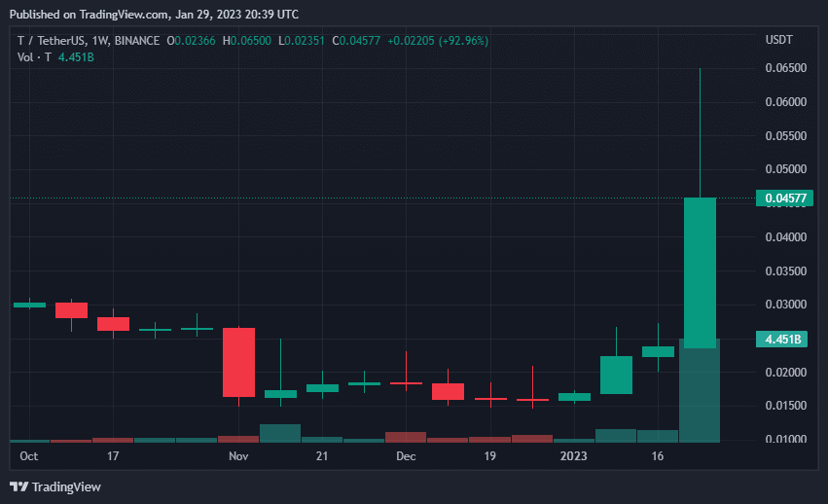Click the TradingView logo icon
This screenshot has height=504, width=828.
pos(19,486)
